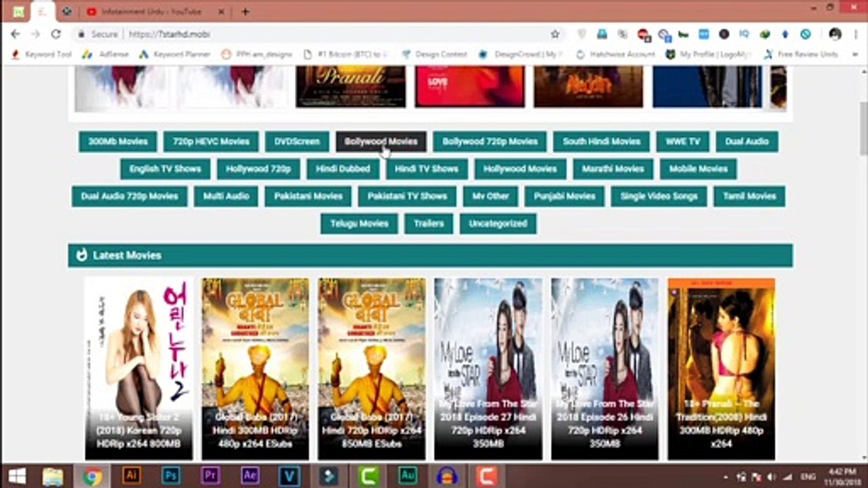
Task: Open the WWE TV category
Action: 683,142
